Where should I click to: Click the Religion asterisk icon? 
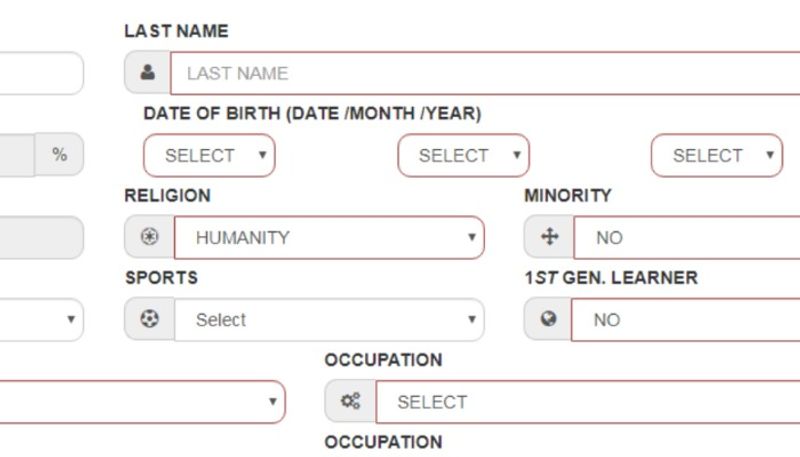pos(149,238)
